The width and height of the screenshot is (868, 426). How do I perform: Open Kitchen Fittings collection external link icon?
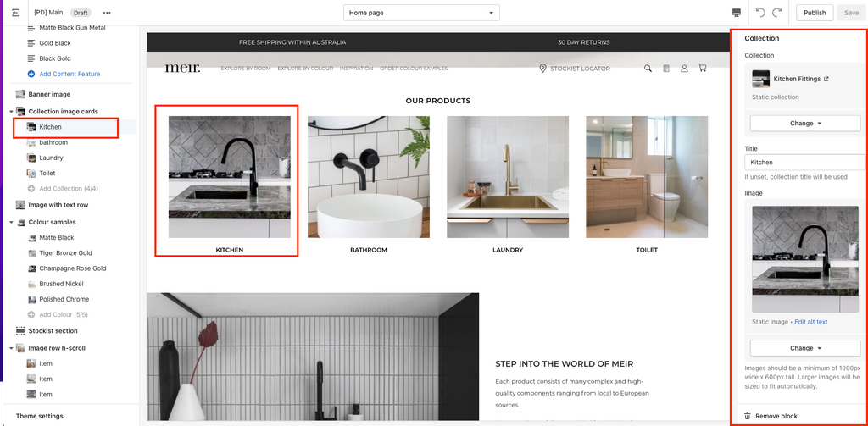826,79
